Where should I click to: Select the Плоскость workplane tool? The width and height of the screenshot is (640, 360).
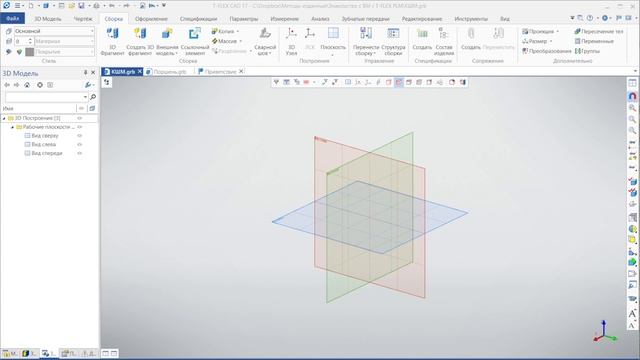pyautogui.click(x=333, y=41)
